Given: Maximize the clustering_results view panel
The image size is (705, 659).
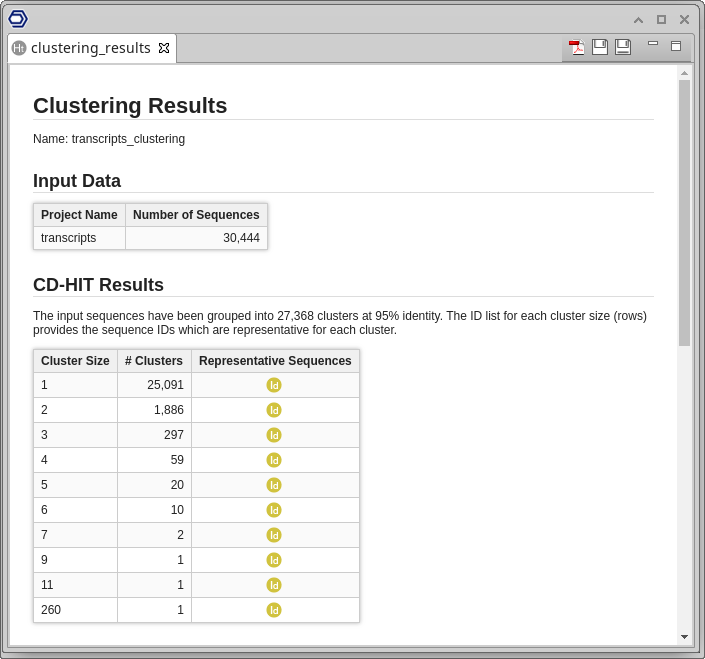Looking at the screenshot, I should [x=676, y=46].
